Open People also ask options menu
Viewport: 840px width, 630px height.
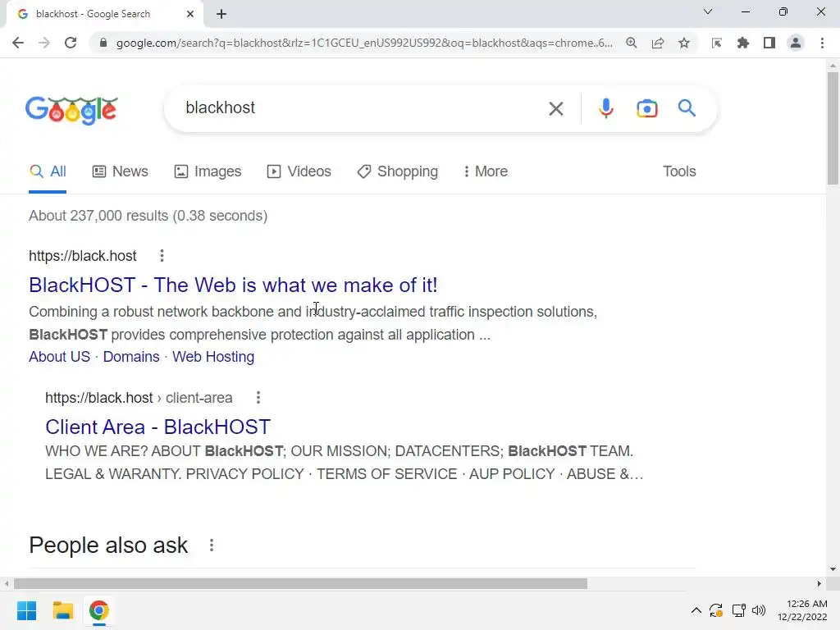tap(212, 546)
